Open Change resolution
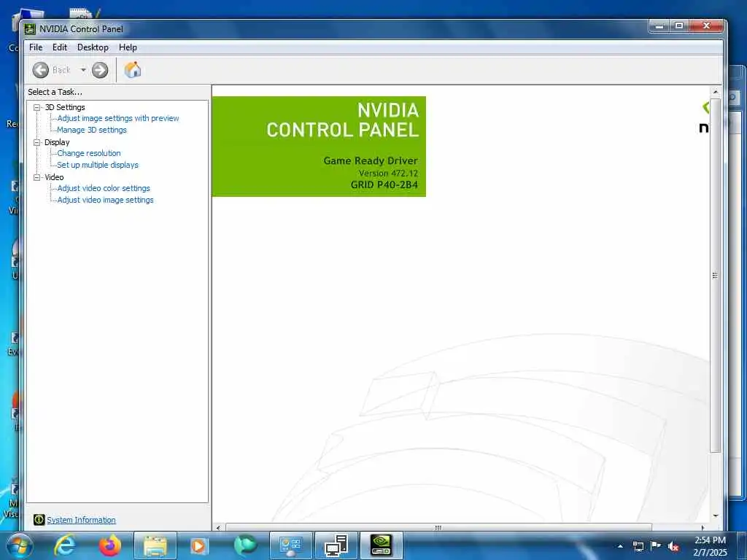This screenshot has height=560, width=747. [x=88, y=153]
